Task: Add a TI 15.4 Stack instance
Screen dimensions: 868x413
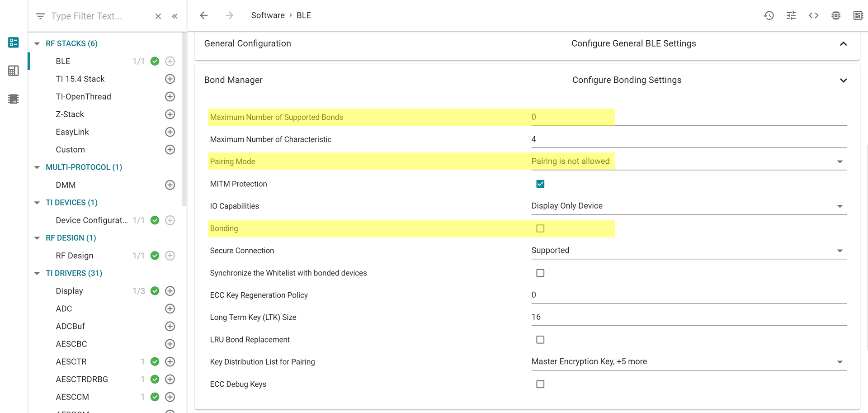Action: tap(170, 79)
